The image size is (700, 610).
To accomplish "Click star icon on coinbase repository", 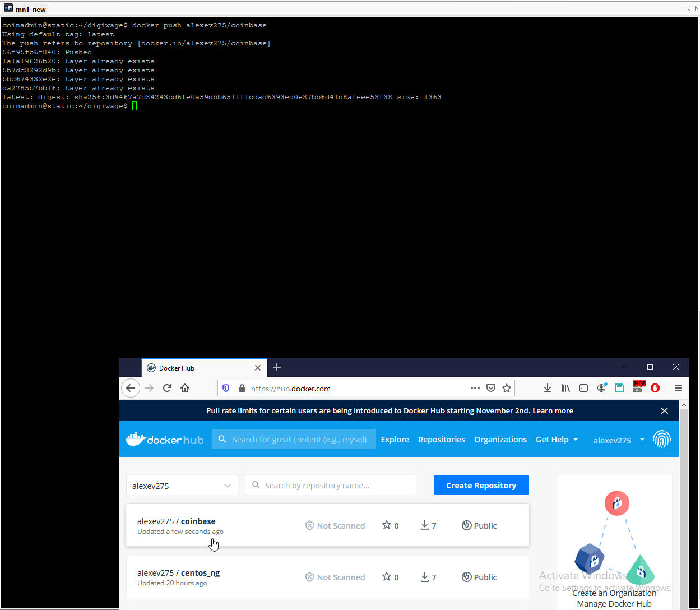I will tap(386, 525).
